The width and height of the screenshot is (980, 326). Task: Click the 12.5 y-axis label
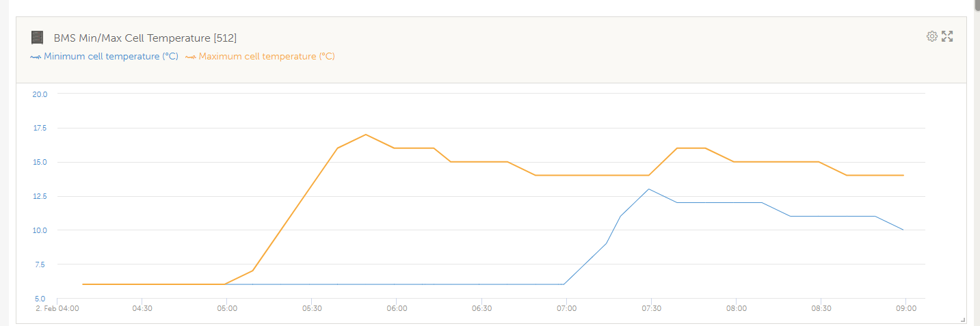tap(40, 197)
